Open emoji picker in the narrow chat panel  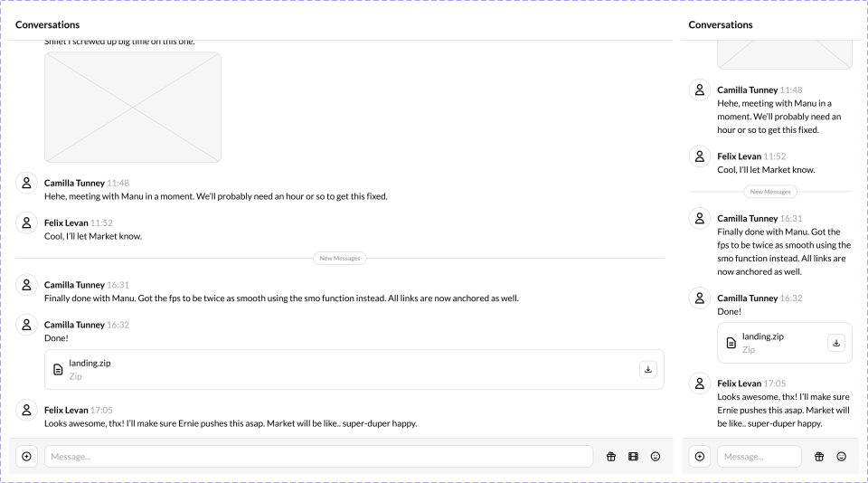coord(842,457)
